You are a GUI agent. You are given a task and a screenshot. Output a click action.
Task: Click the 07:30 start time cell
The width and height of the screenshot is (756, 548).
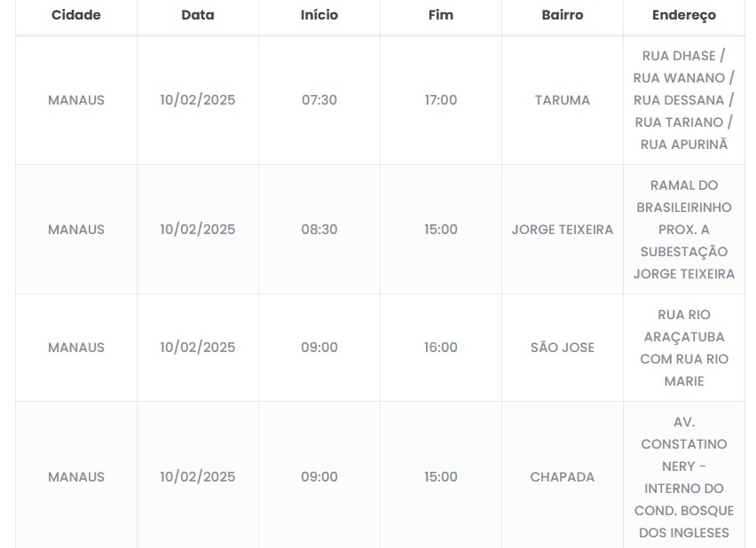[x=319, y=100]
